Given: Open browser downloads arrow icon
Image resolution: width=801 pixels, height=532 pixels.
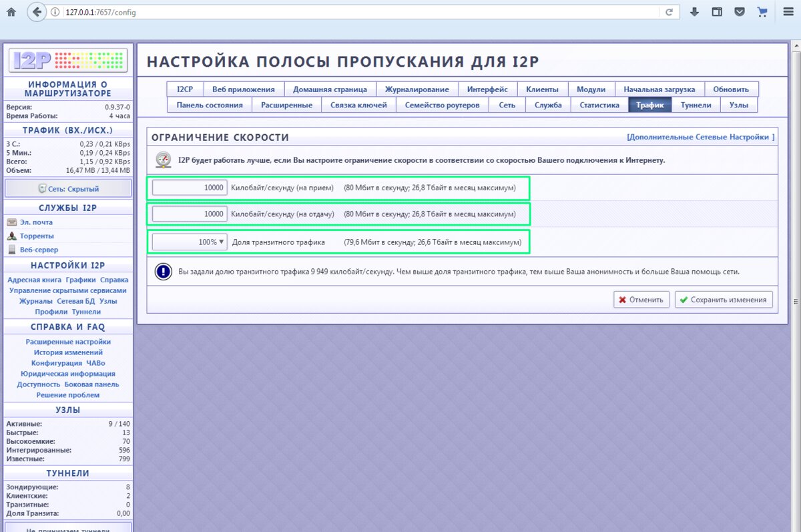Looking at the screenshot, I should pos(694,12).
